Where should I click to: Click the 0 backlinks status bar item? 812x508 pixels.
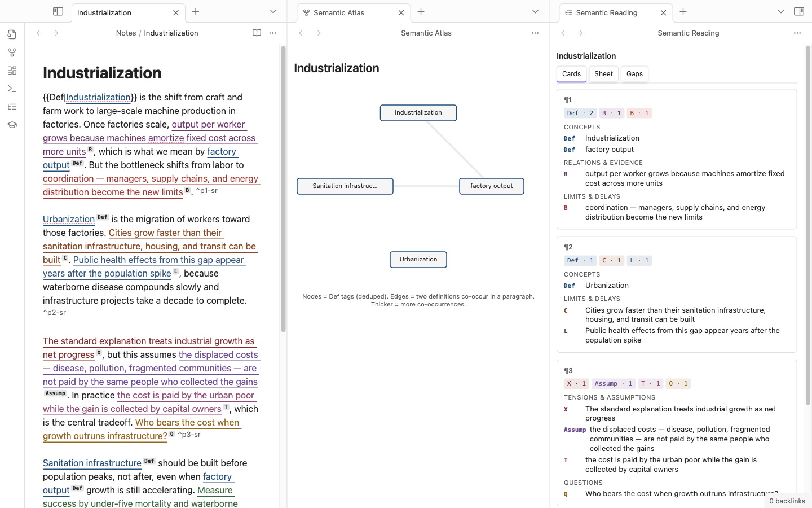(x=787, y=501)
